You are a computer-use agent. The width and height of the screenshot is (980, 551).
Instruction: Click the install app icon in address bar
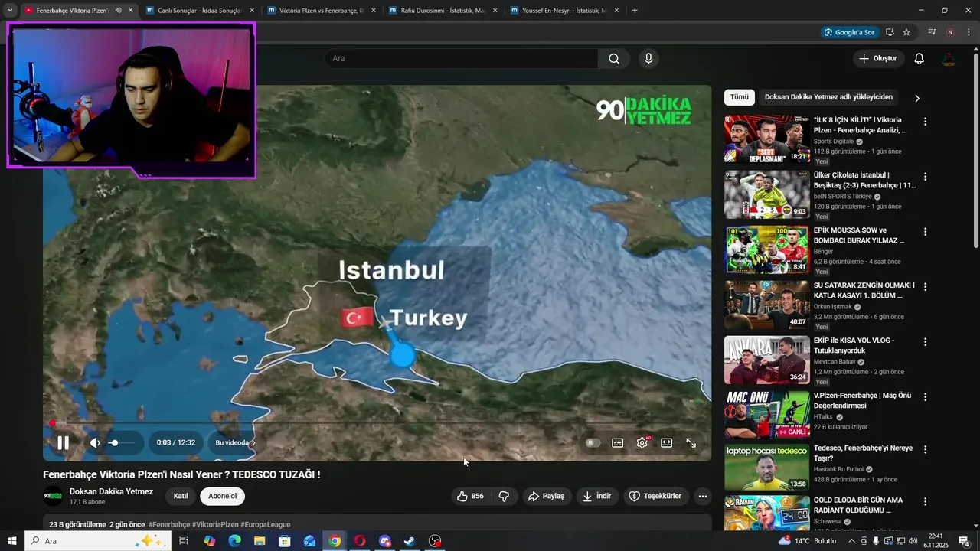click(x=890, y=32)
